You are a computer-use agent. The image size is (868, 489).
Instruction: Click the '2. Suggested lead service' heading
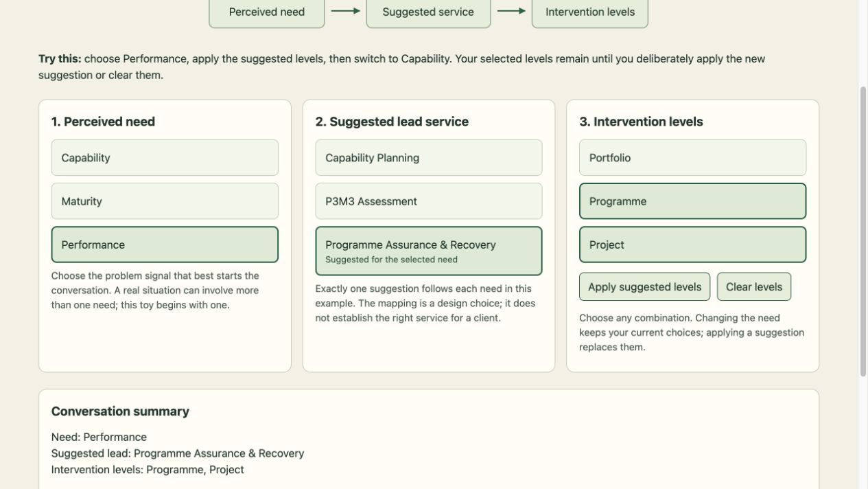pos(392,122)
